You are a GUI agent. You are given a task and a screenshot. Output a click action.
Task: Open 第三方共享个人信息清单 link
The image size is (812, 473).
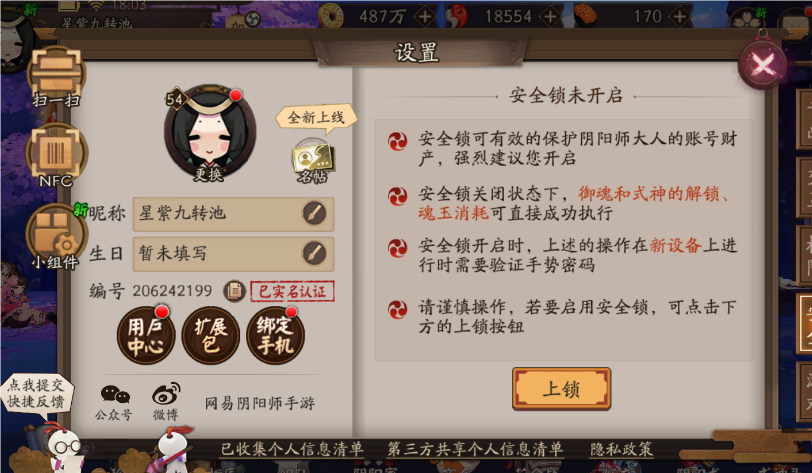[x=475, y=449]
